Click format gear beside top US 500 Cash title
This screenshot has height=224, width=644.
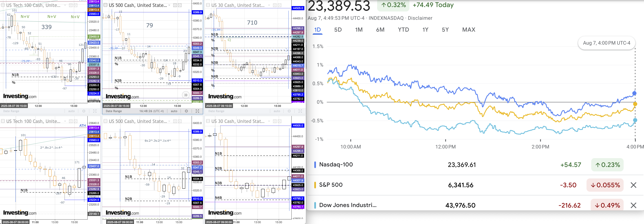pyautogui.click(x=179, y=5)
